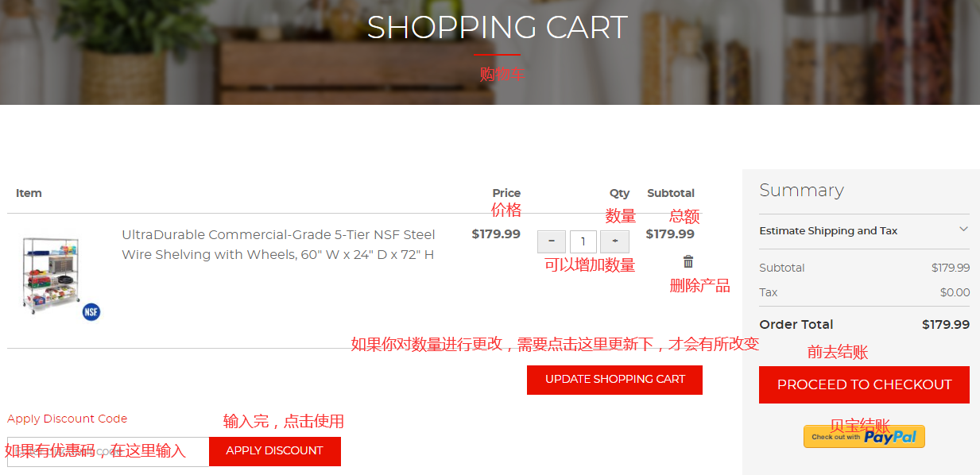Click the Summary panel heading

pyautogui.click(x=801, y=191)
